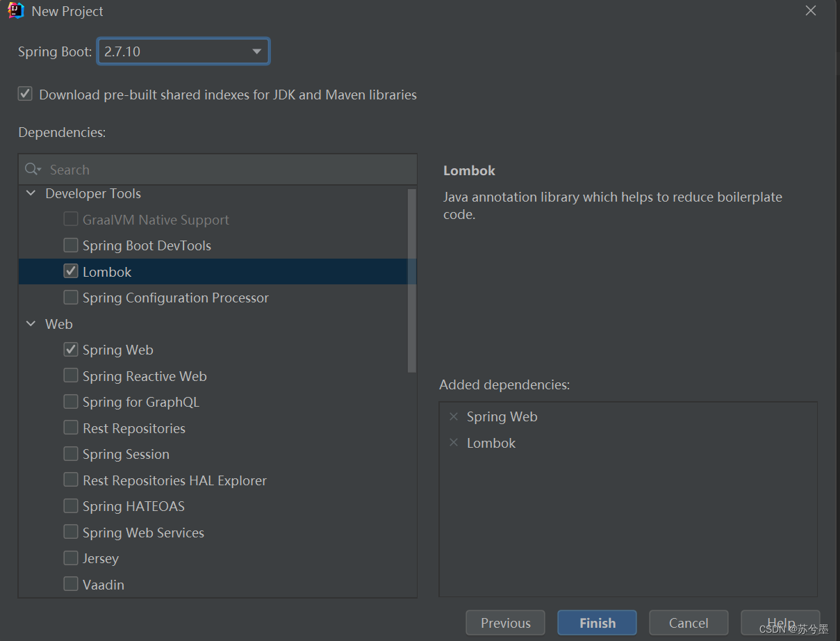Enable Spring Reactive Web checkbox
The width and height of the screenshot is (840, 641).
point(71,376)
